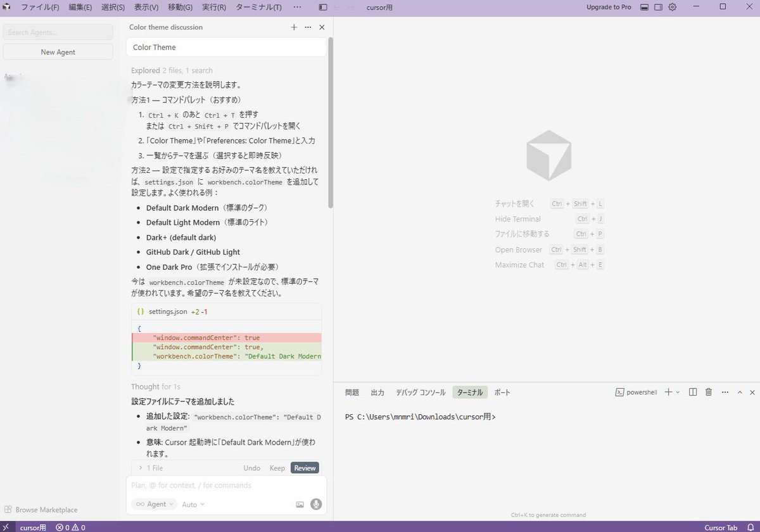Click the chat prompt input field

tap(227, 486)
